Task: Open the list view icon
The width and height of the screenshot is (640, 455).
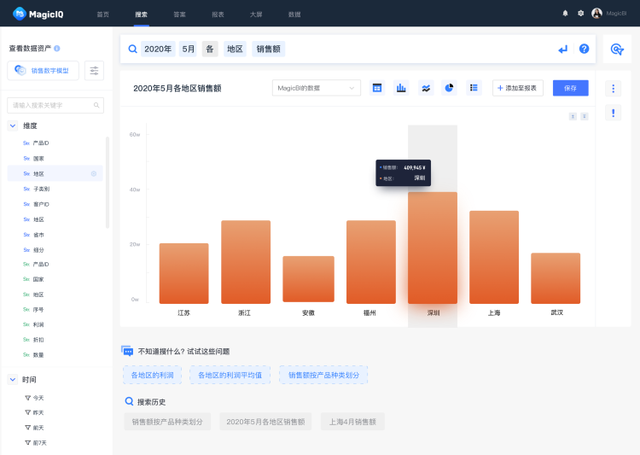Action: [474, 88]
